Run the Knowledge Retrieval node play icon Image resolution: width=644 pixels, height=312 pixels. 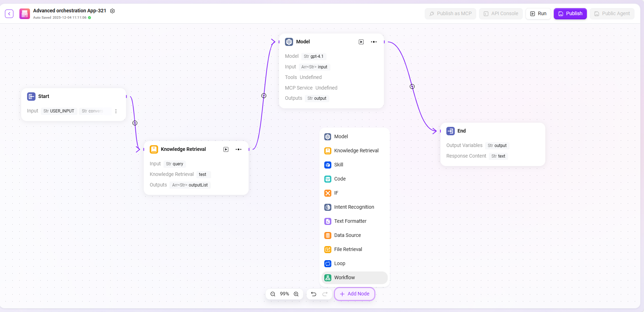click(226, 149)
